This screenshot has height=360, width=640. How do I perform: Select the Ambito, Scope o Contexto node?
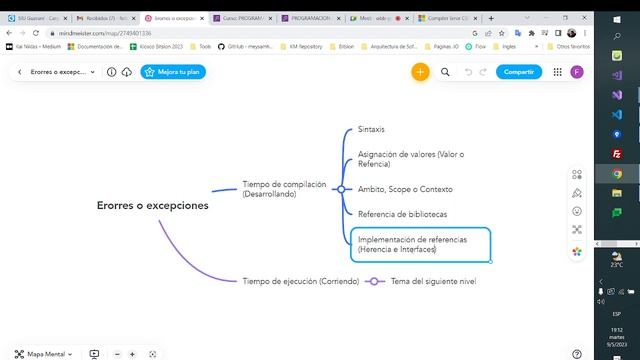click(x=405, y=189)
